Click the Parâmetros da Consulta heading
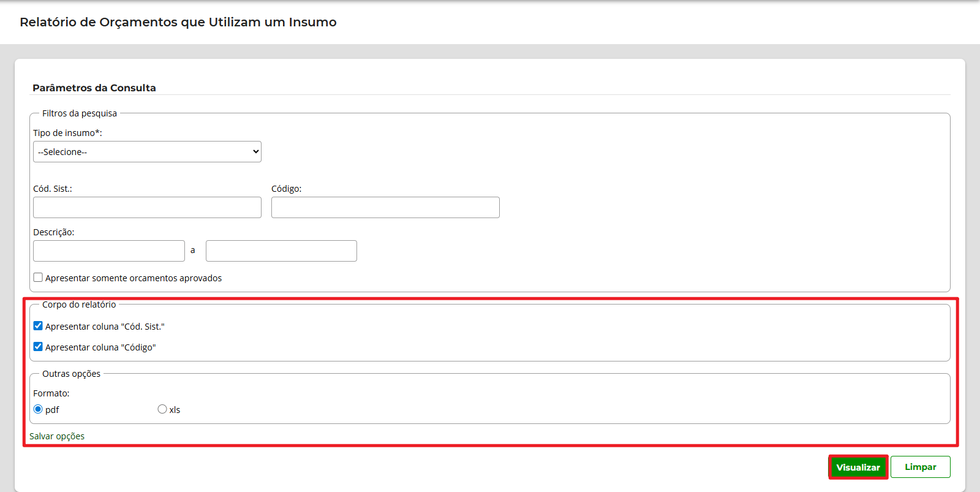980x492 pixels. pos(94,88)
